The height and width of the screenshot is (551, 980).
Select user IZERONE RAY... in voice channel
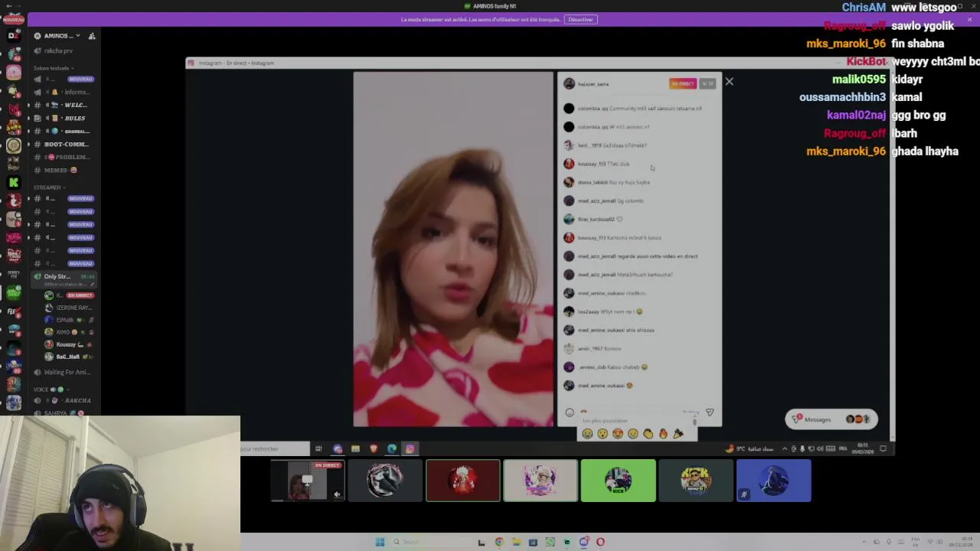pos(67,308)
